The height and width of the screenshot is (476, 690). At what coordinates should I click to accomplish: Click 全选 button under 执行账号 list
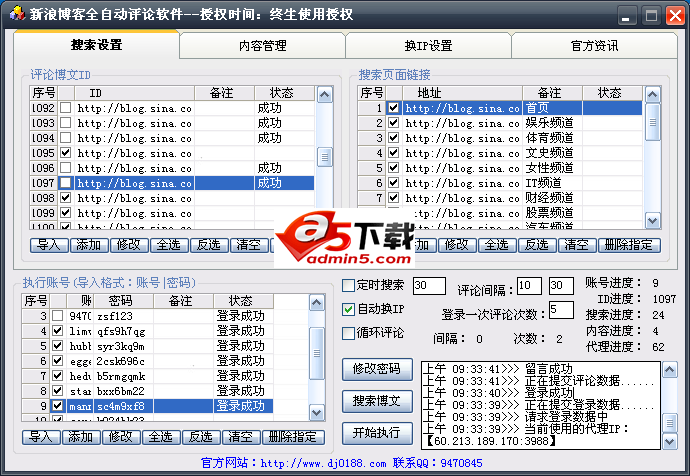pos(161,437)
